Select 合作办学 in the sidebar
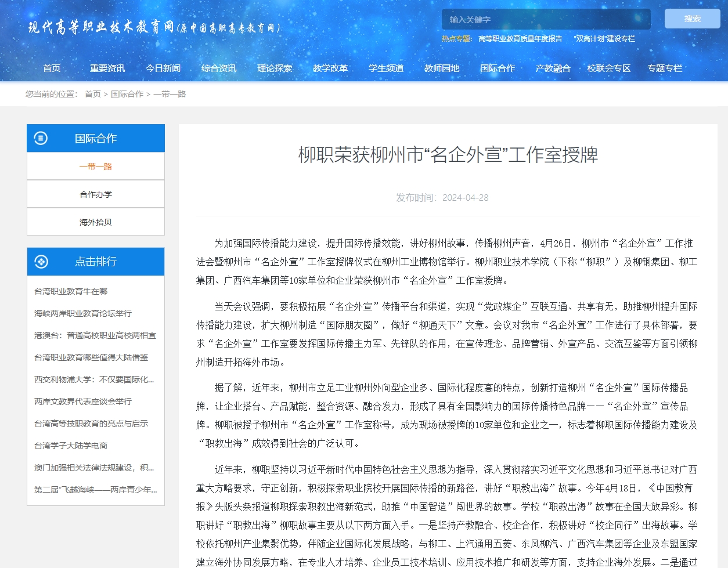728x568 pixels. point(96,194)
